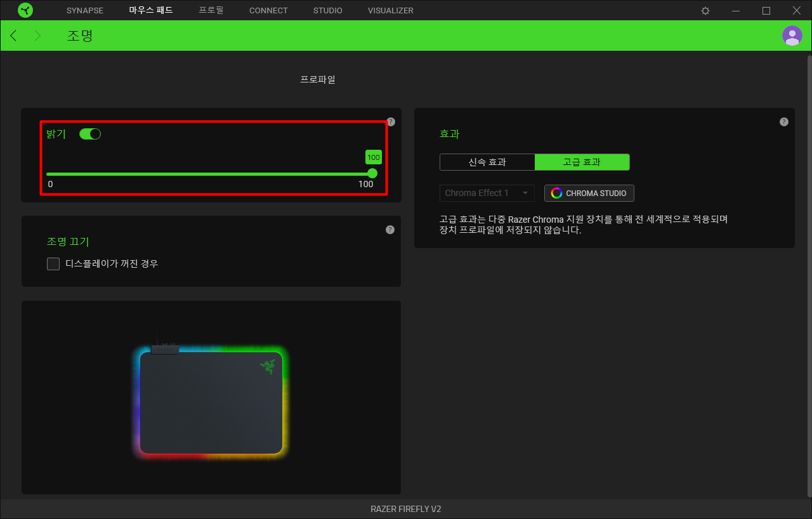Click the 프로파일 heading text

(318, 80)
